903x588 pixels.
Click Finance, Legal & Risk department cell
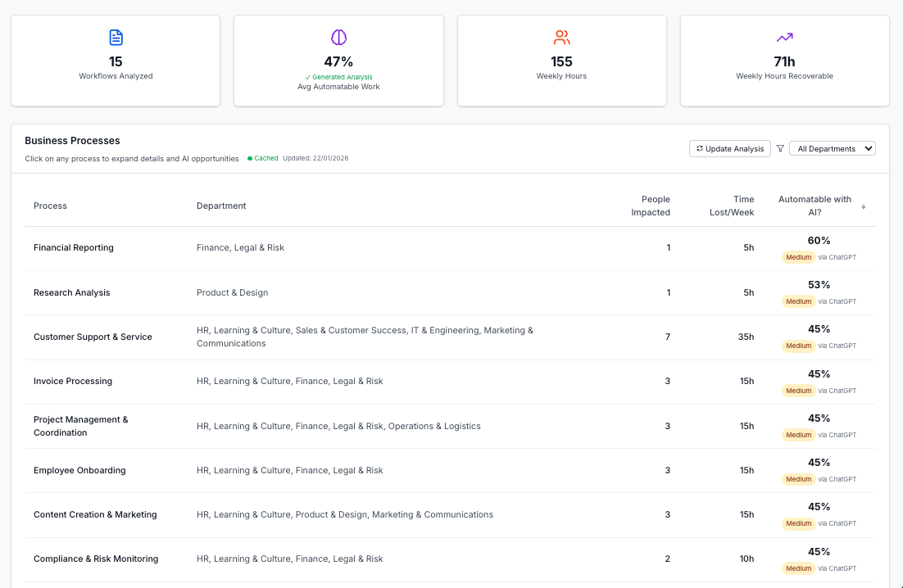pyautogui.click(x=240, y=248)
